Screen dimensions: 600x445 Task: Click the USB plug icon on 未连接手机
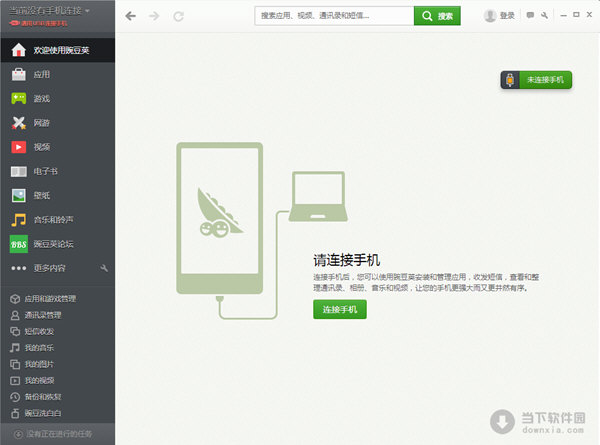pyautogui.click(x=510, y=80)
